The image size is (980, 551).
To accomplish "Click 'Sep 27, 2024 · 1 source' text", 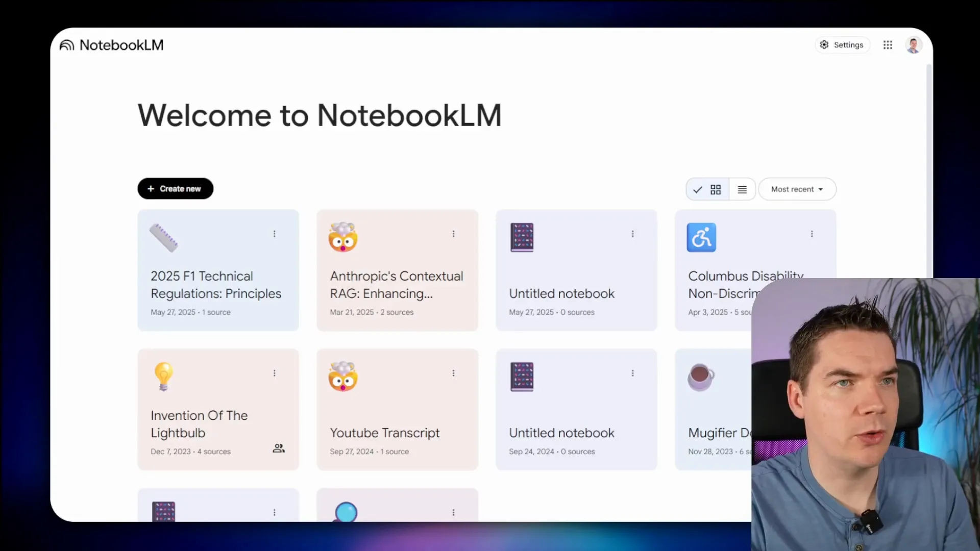I will click(369, 452).
